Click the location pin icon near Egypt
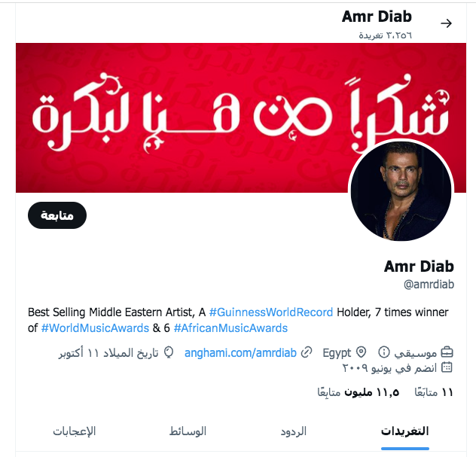The height and width of the screenshot is (457, 476). click(361, 352)
